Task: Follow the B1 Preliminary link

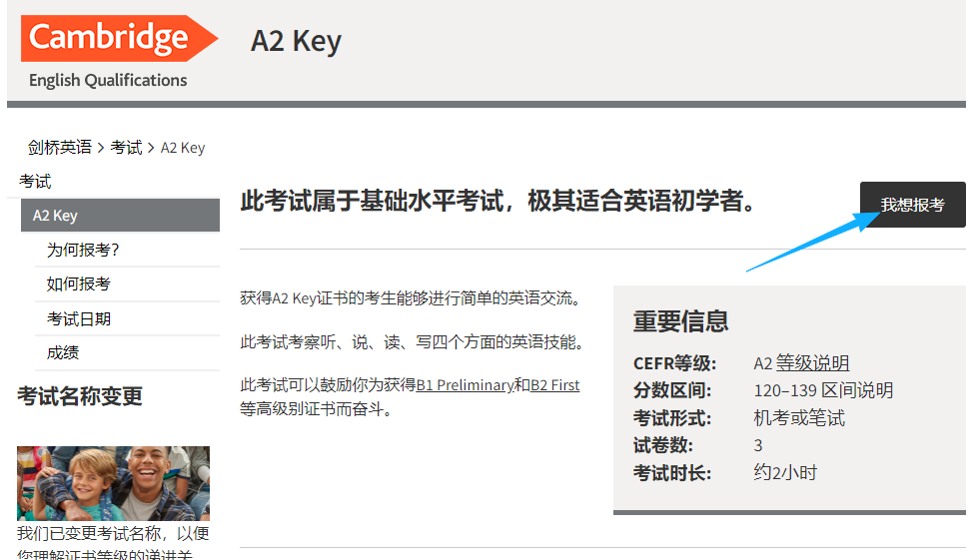Action: coord(465,385)
